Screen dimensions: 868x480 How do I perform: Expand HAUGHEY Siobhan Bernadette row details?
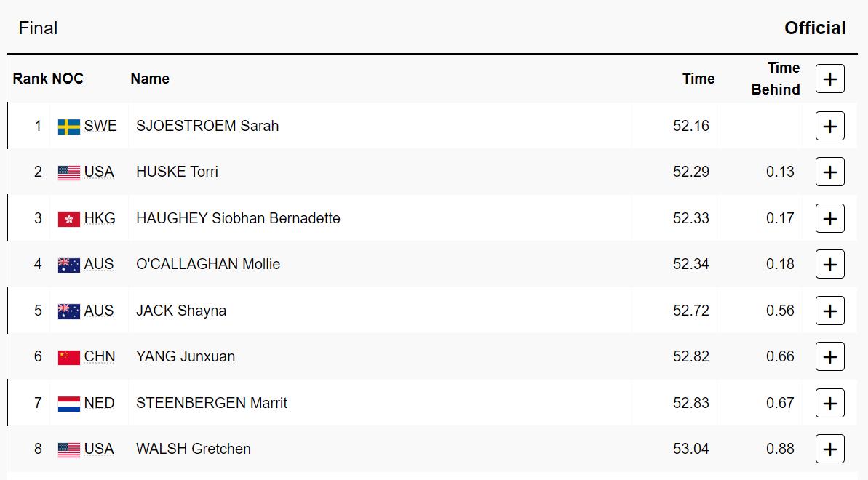click(829, 219)
